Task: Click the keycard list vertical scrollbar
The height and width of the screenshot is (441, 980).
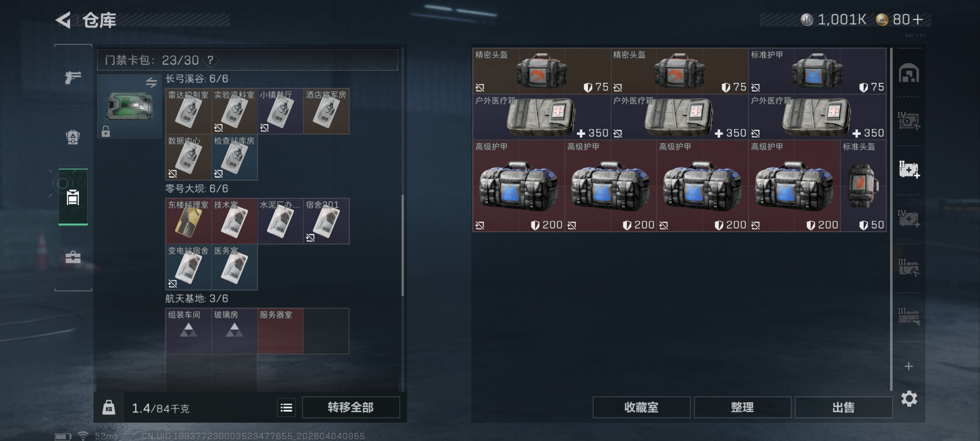Action: coord(402,245)
